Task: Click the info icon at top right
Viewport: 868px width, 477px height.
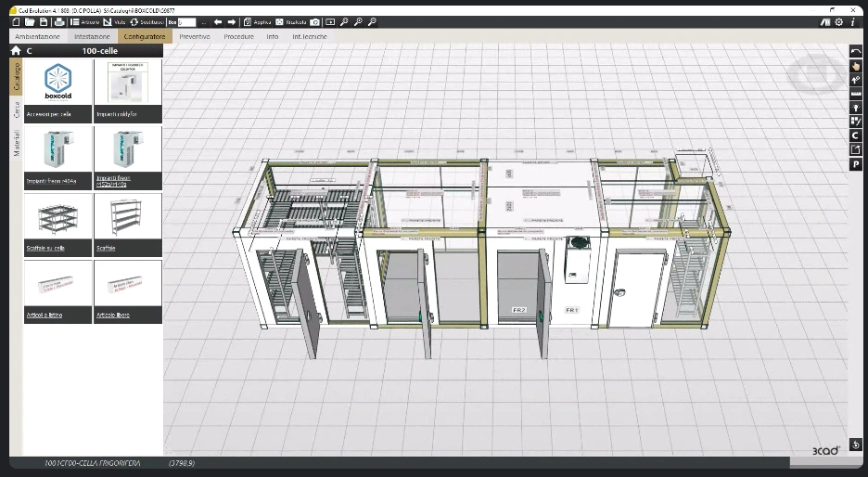Action: point(853,21)
